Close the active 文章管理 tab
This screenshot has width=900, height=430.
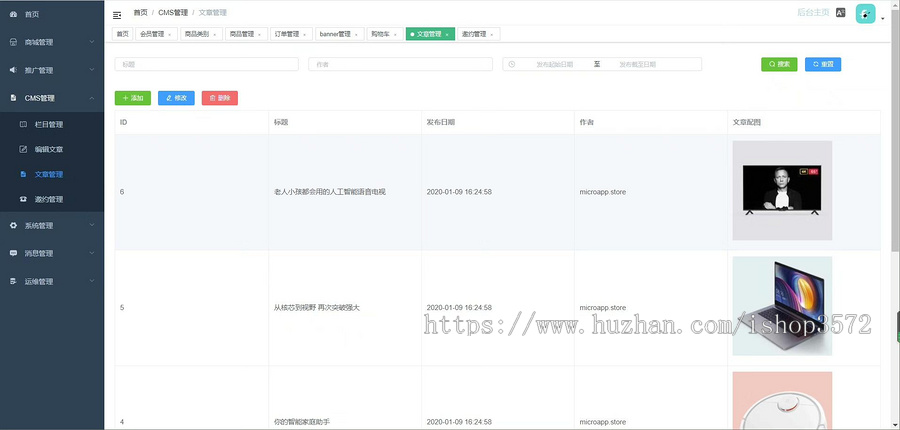(447, 34)
